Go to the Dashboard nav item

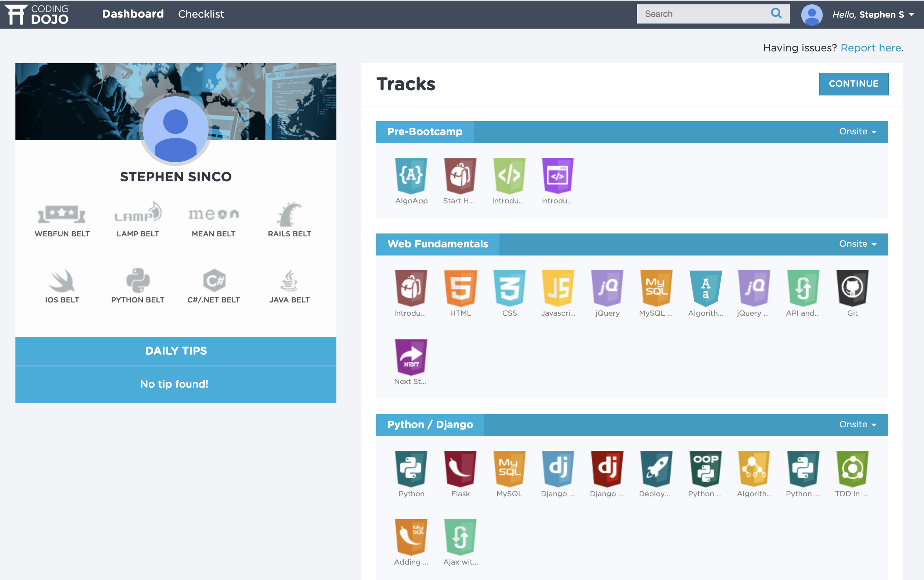coord(133,14)
